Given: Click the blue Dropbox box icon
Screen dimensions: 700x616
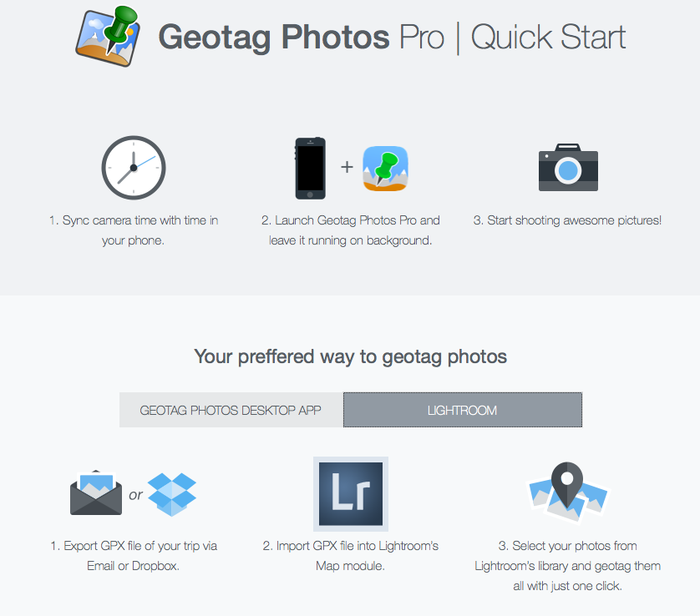Looking at the screenshot, I should point(172,493).
